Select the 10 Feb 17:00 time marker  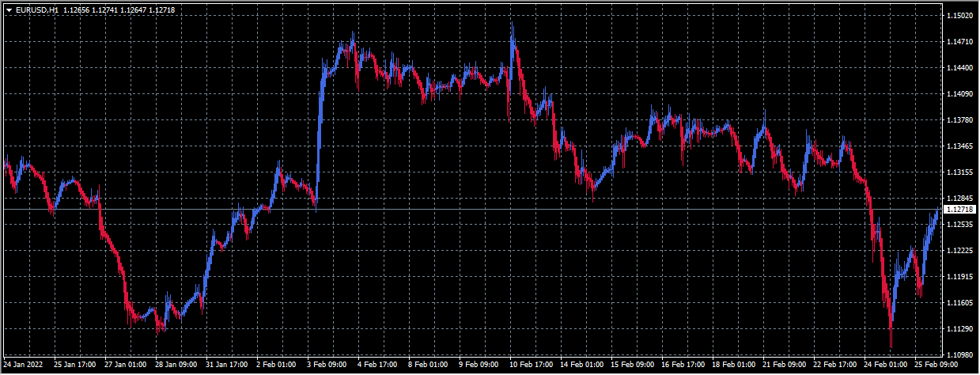coord(530,366)
